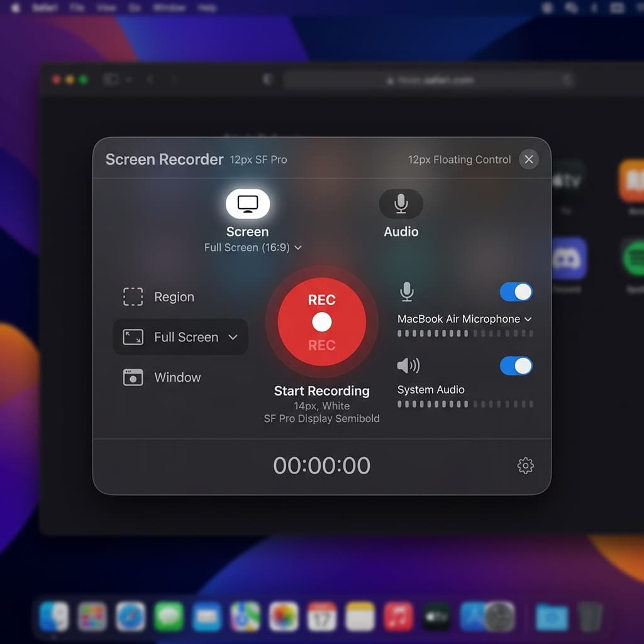
Task: Choose the Window capture option
Action: pos(177,377)
